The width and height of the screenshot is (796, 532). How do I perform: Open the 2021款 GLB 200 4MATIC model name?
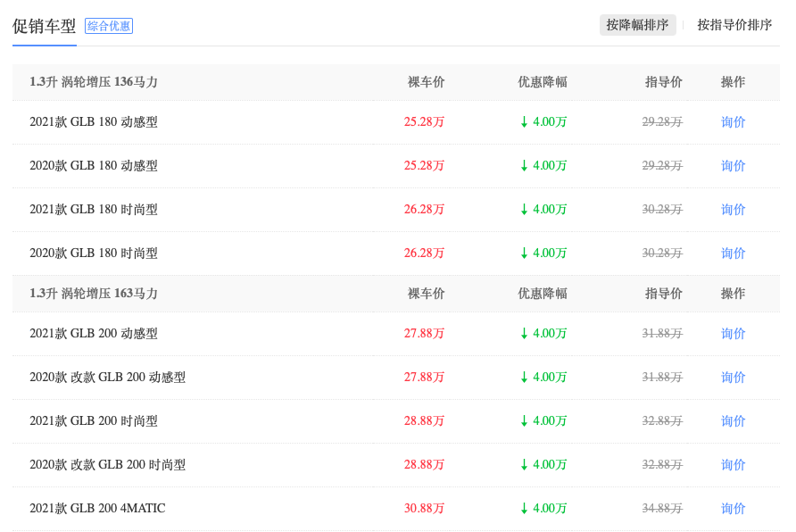click(x=97, y=509)
